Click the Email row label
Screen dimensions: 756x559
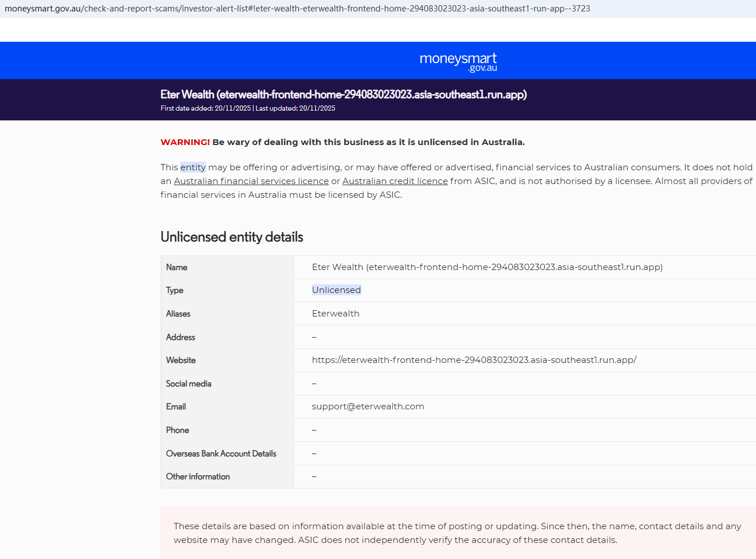pyautogui.click(x=176, y=406)
